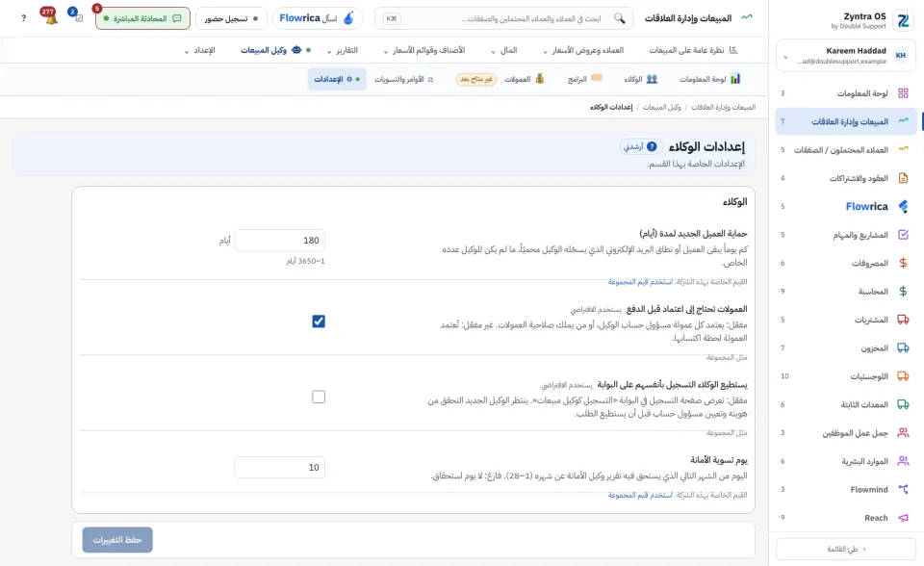Image resolution: width=924 pixels, height=566 pixels.
Task: Click the اسأل Flowrica button
Action: click(x=317, y=18)
